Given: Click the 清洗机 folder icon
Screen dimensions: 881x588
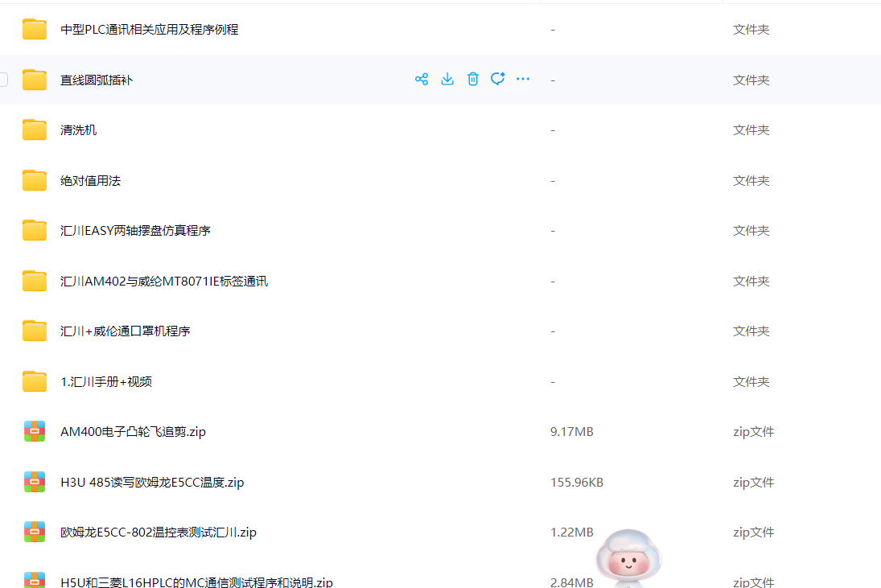Looking at the screenshot, I should [35, 130].
